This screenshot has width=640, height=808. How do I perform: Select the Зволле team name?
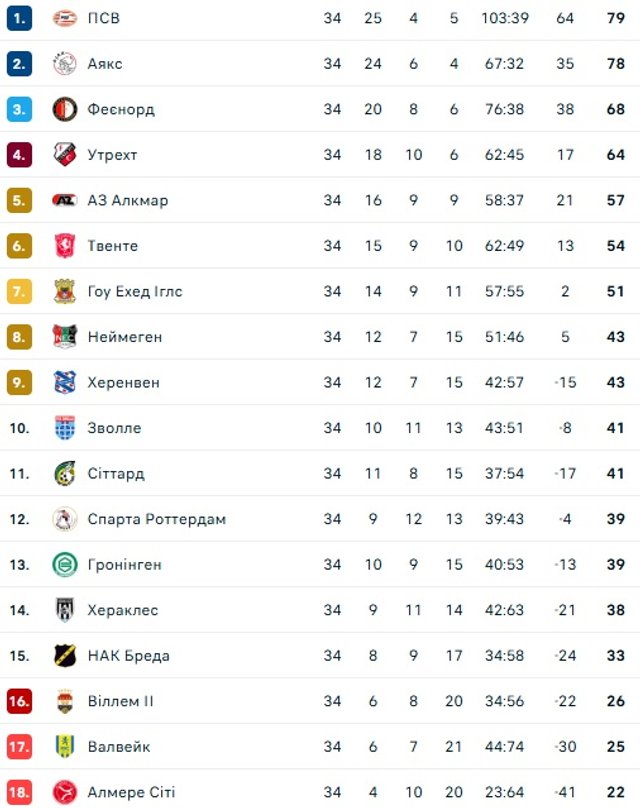click(115, 428)
